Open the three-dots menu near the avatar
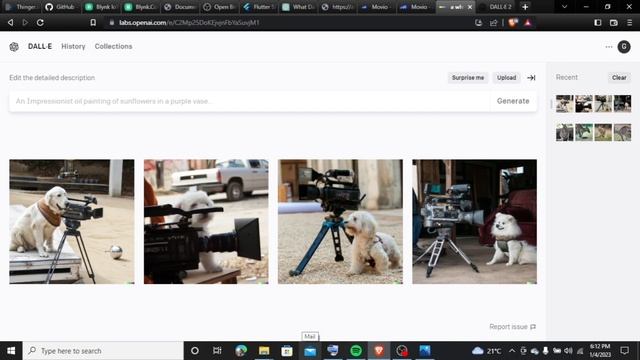Screen dimensions: 640x360 point(609,47)
